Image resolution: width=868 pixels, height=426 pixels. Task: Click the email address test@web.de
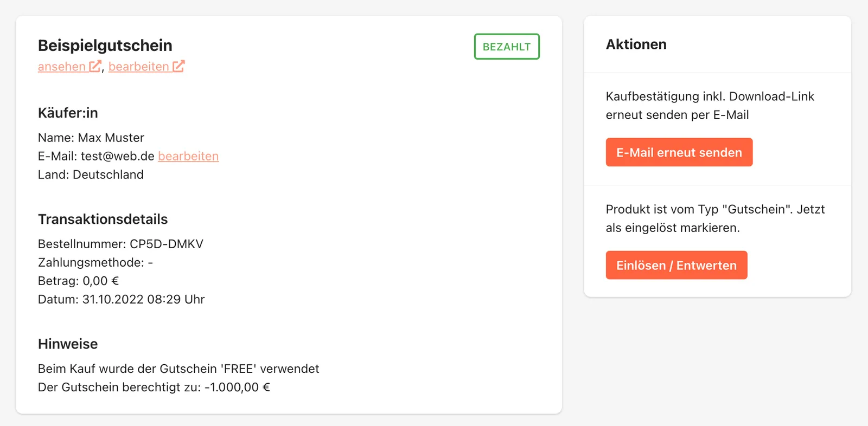click(118, 156)
